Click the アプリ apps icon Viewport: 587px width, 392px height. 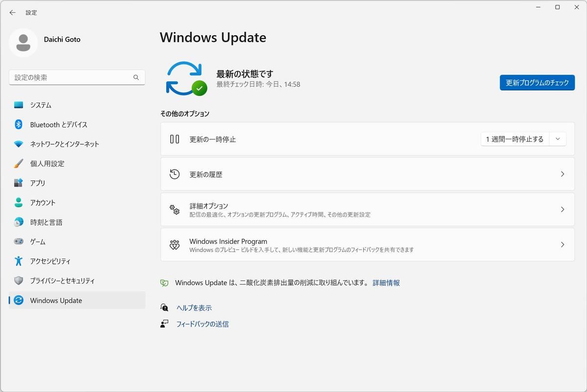(19, 183)
